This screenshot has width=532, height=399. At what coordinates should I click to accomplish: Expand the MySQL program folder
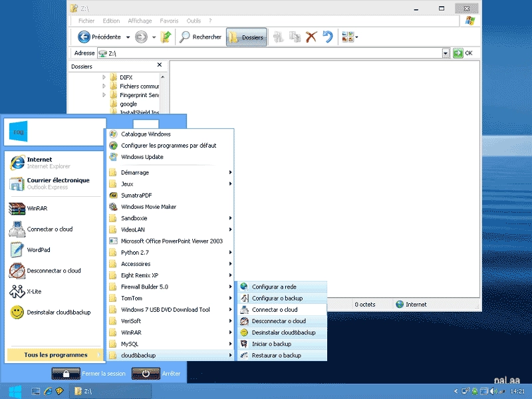click(x=170, y=344)
